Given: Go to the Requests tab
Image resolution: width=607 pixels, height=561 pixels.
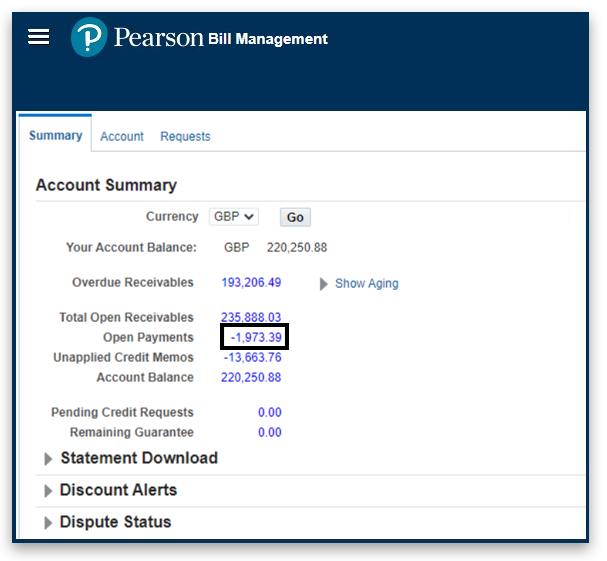Looking at the screenshot, I should (x=185, y=136).
